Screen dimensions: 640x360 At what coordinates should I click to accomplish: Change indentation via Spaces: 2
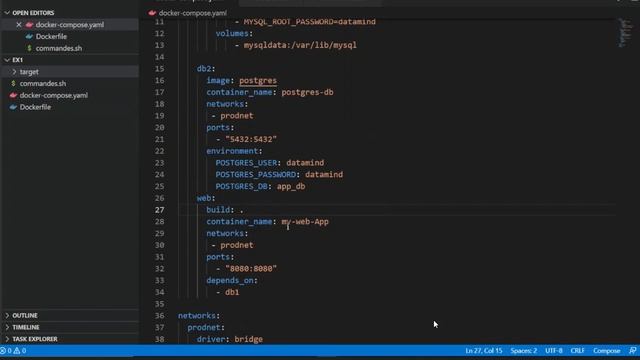tap(524, 351)
